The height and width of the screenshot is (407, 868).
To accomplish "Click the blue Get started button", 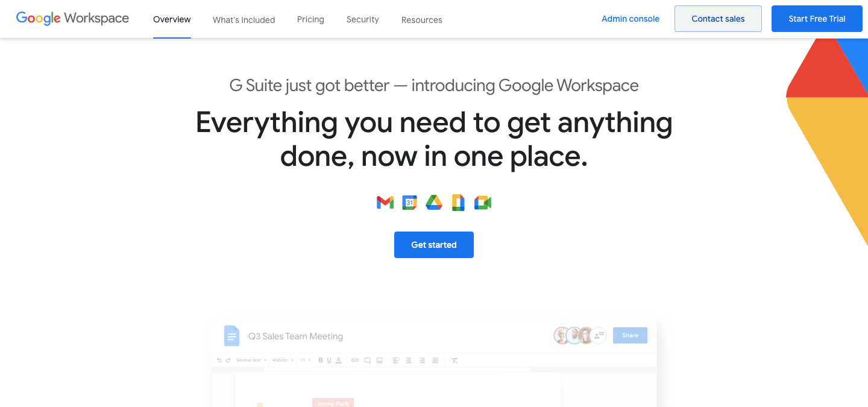I will (434, 245).
